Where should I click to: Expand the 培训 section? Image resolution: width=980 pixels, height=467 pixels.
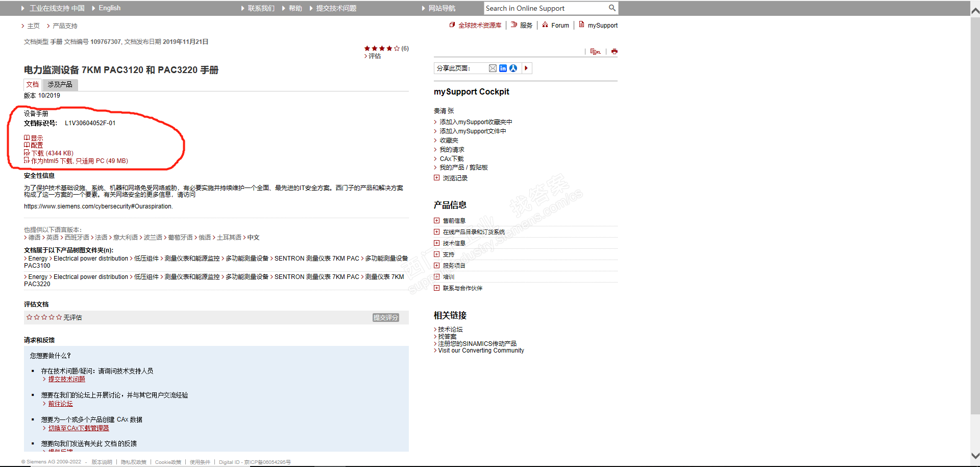coord(436,277)
